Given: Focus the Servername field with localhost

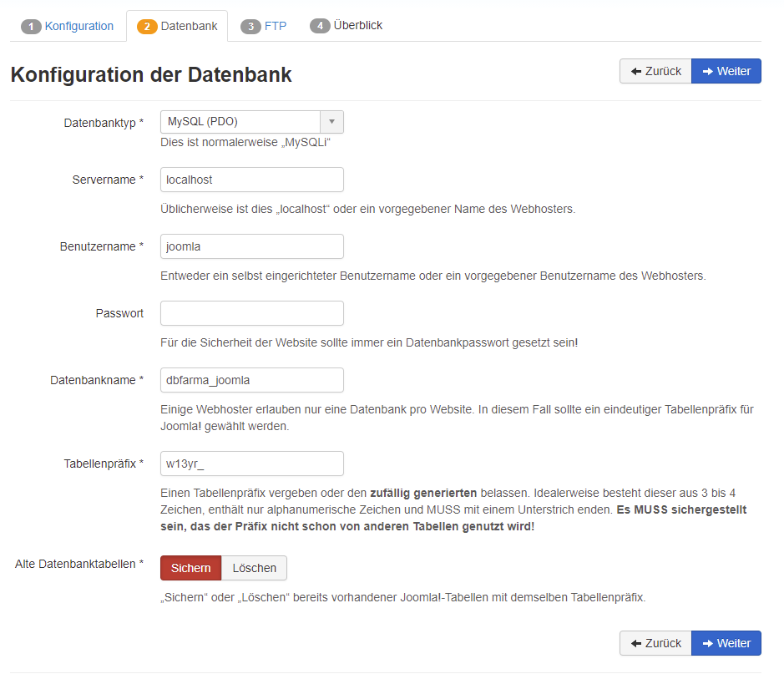Looking at the screenshot, I should point(252,180).
